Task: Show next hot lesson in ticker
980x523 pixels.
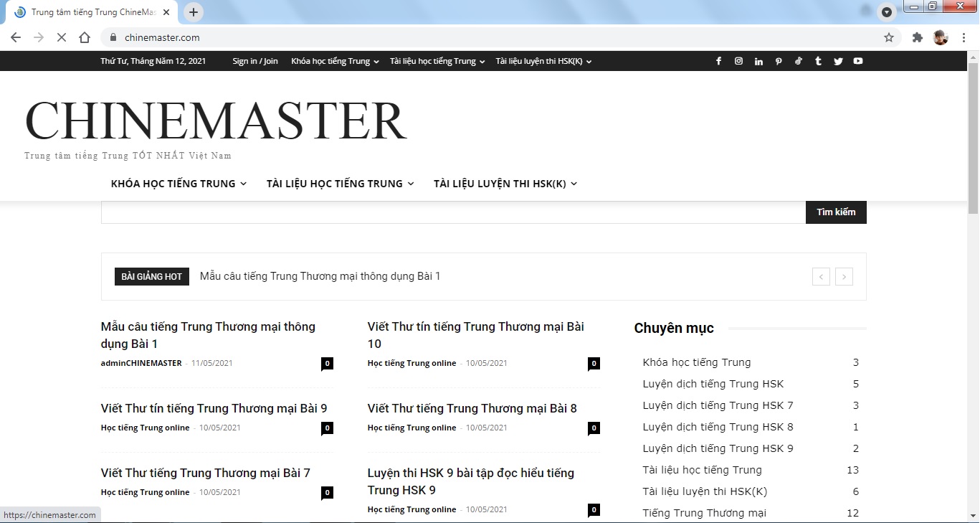Action: (844, 276)
